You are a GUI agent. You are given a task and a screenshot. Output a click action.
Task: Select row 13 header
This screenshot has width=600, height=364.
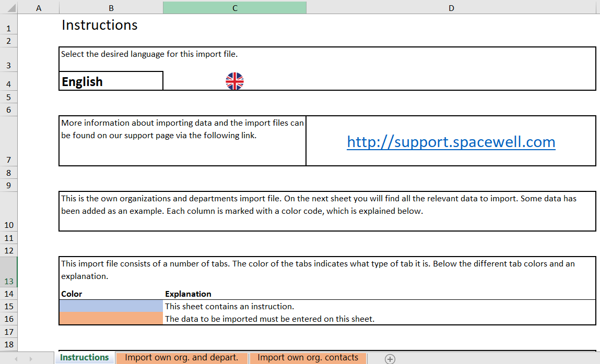pyautogui.click(x=8, y=272)
